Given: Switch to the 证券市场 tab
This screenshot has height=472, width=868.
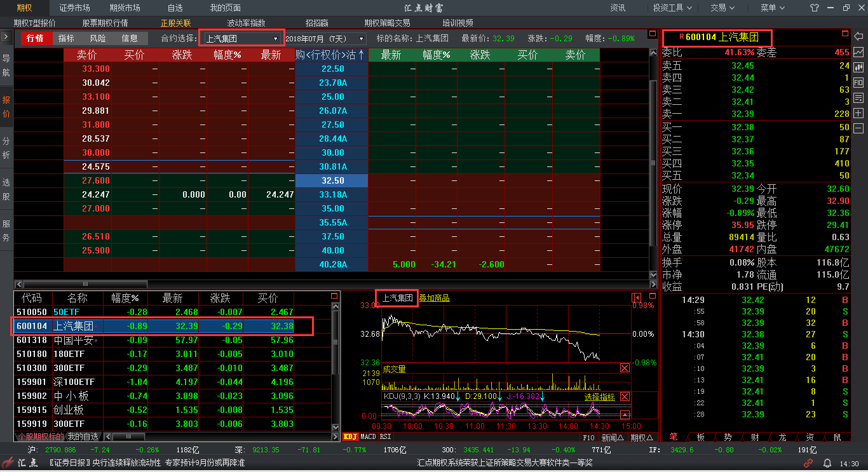Looking at the screenshot, I should tap(74, 8).
